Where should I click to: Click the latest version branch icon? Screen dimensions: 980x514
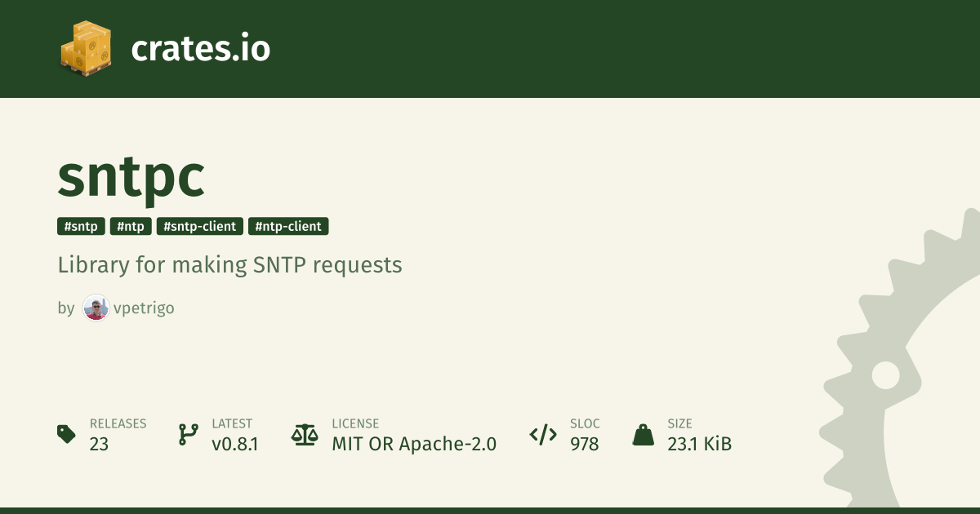click(x=188, y=434)
